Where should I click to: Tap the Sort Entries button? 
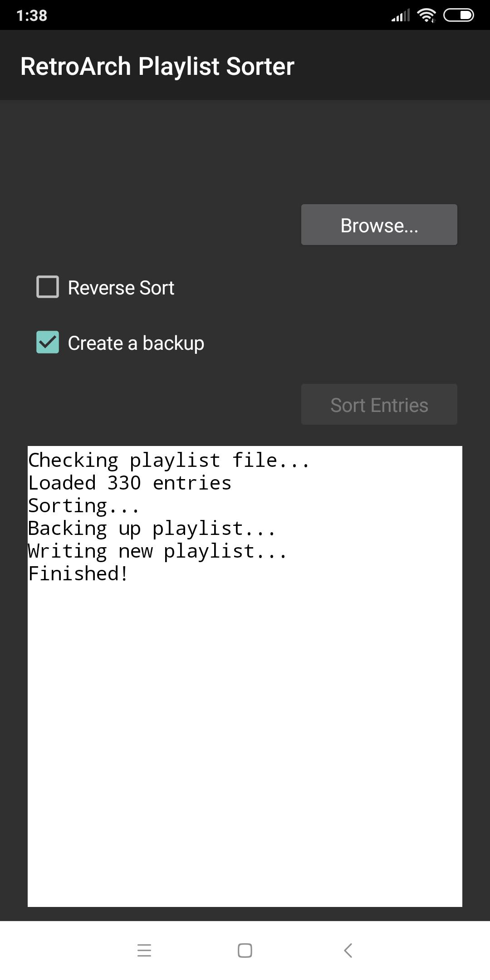coord(379,404)
